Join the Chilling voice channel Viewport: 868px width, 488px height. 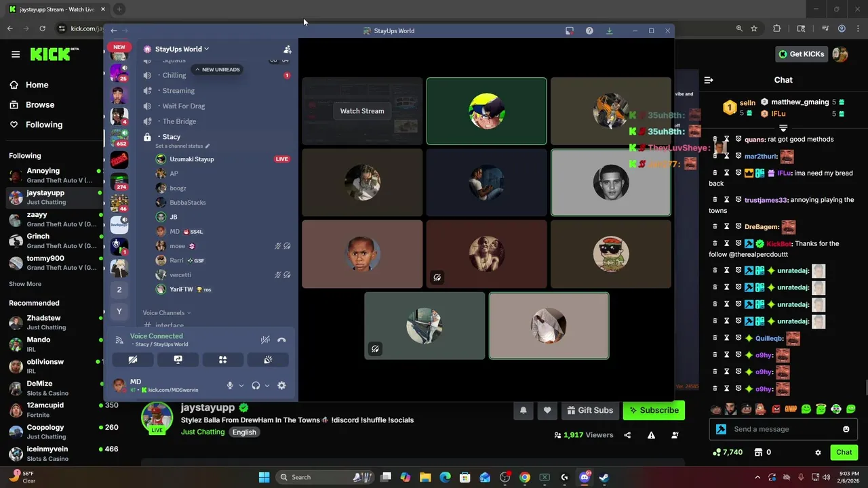pyautogui.click(x=216, y=75)
